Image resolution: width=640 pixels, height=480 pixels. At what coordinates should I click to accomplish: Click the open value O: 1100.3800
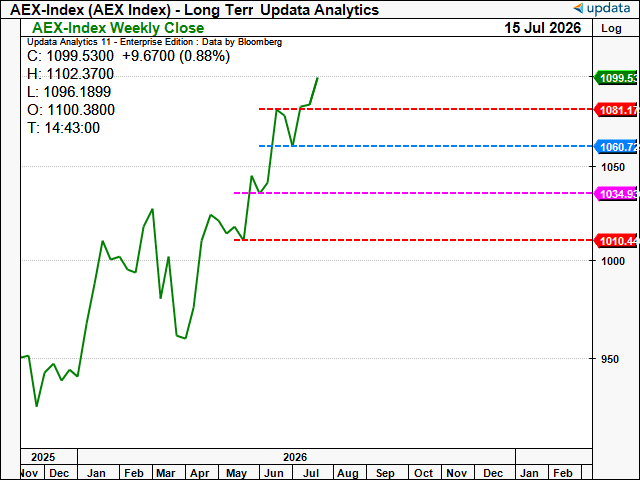coord(71,110)
